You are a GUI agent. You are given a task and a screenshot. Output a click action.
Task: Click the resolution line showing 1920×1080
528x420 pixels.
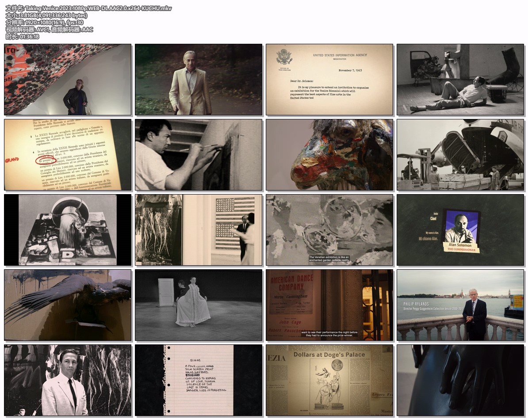[45, 23]
